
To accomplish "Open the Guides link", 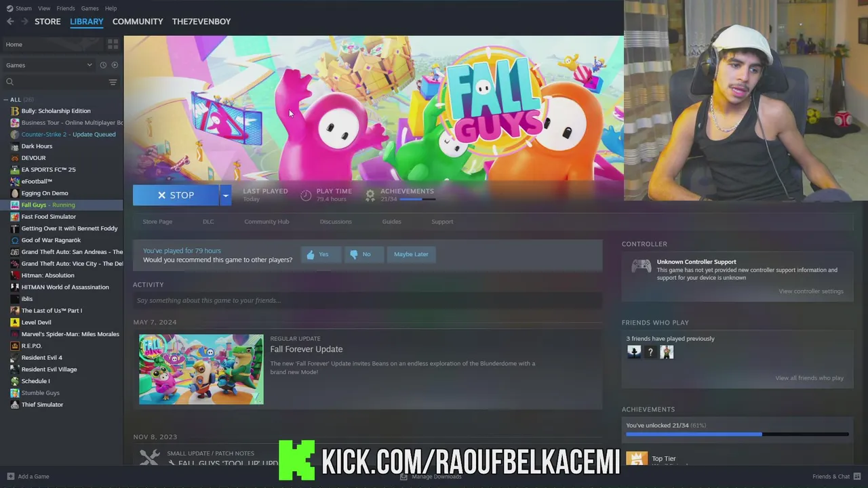I will click(x=391, y=222).
